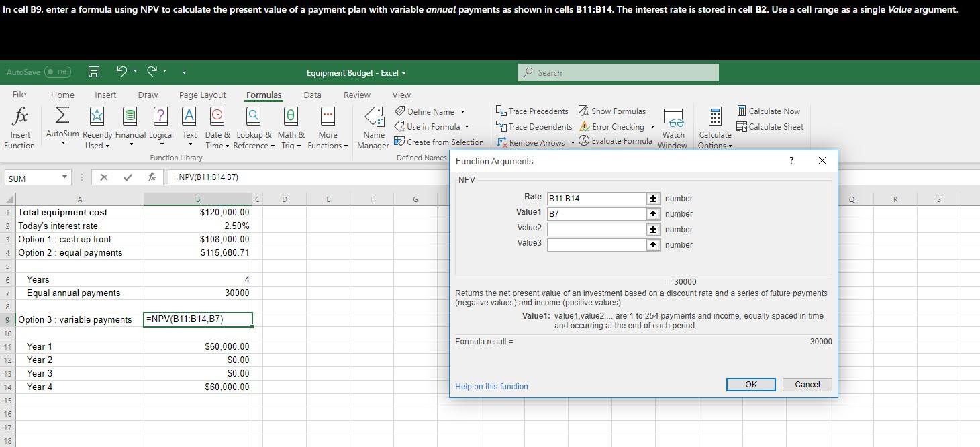Switch to the Page Layout tab
This screenshot has height=447, width=980.
coord(202,95)
